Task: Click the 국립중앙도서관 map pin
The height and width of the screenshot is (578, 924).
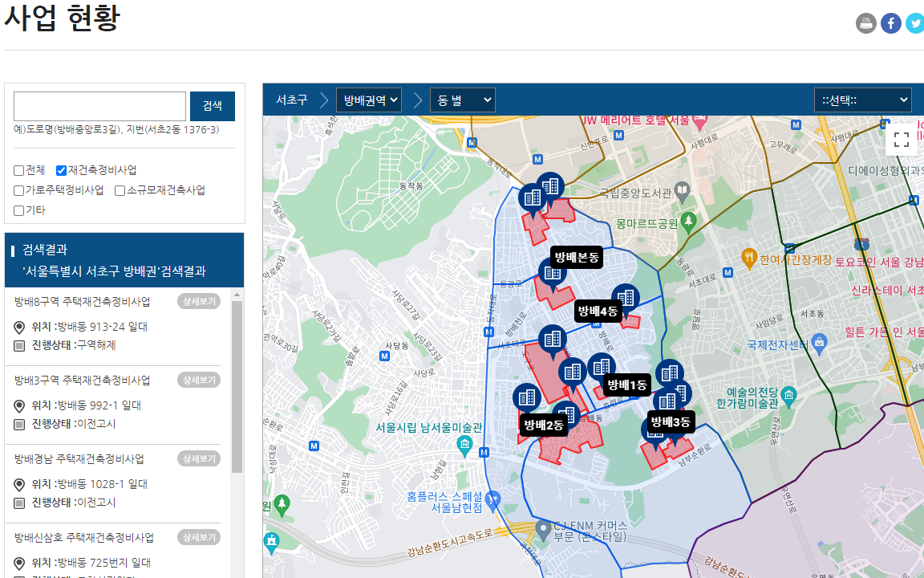Action: [682, 191]
